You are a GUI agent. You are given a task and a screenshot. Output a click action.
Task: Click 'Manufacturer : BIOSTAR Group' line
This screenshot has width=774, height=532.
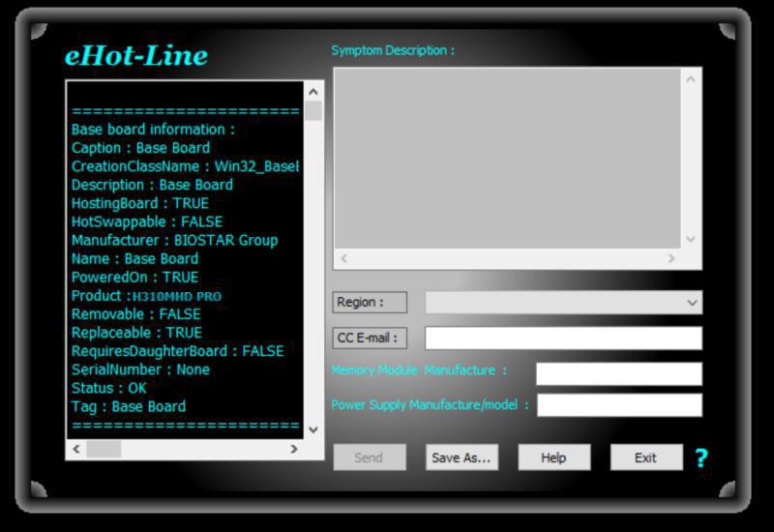[175, 240]
